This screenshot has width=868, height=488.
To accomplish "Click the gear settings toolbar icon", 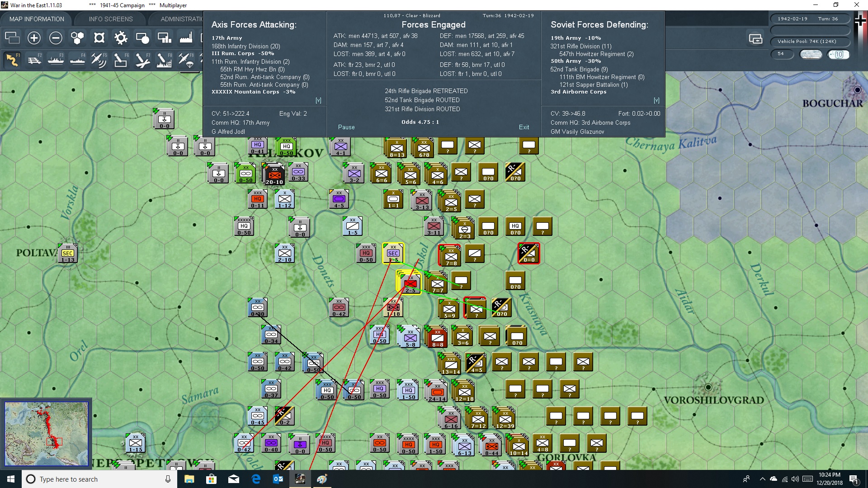I will 121,38.
